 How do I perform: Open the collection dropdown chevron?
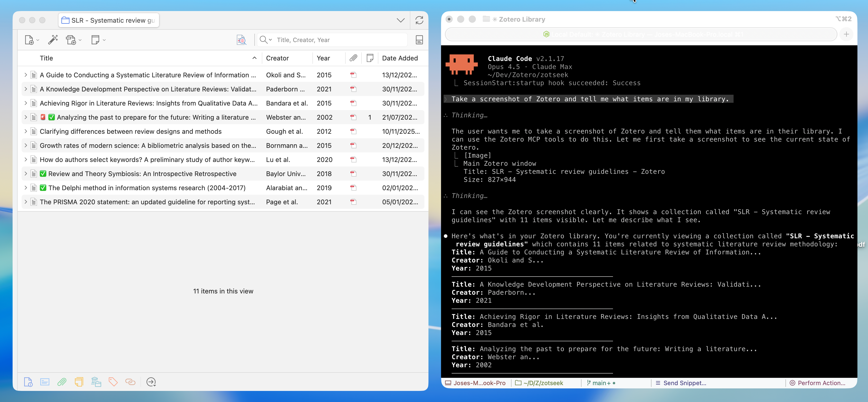pyautogui.click(x=400, y=20)
